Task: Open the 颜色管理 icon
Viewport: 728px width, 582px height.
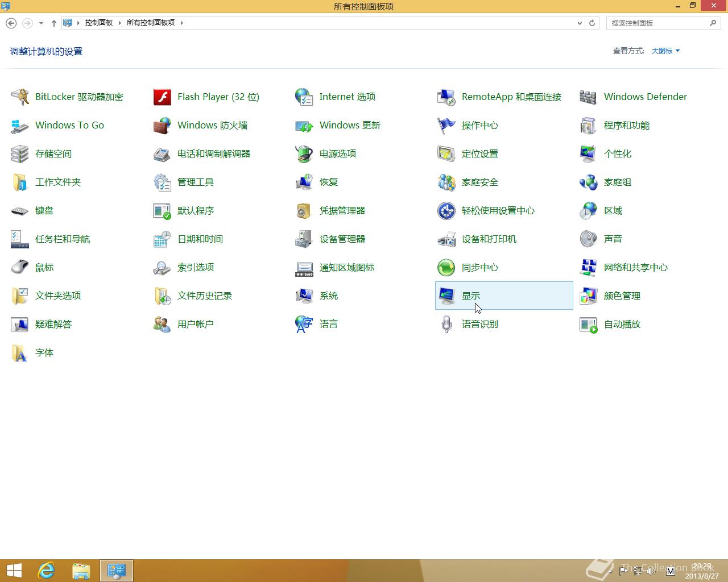Action: tap(589, 296)
